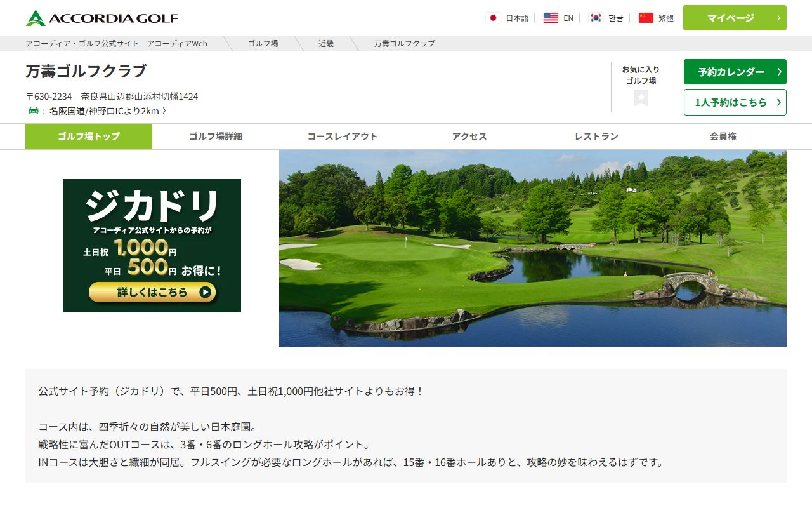Switch language to 日本語
Screen dimensions: 812x508
click(x=517, y=18)
